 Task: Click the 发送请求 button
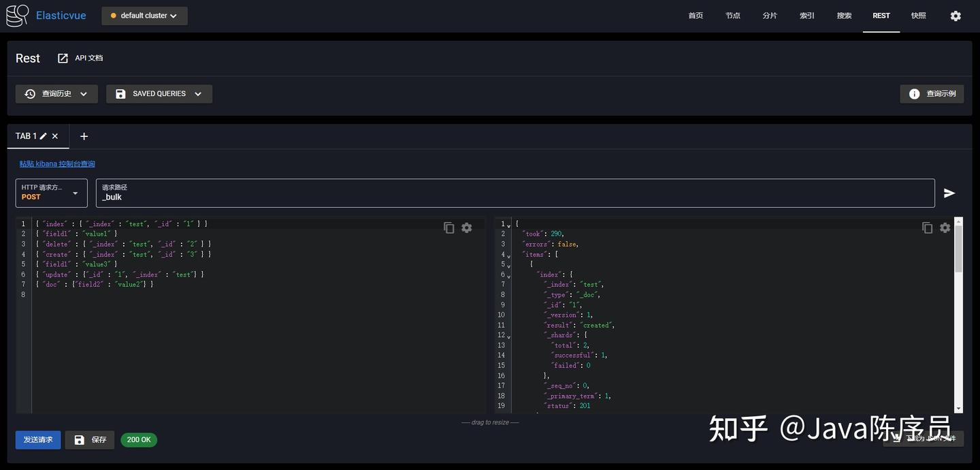(37, 439)
